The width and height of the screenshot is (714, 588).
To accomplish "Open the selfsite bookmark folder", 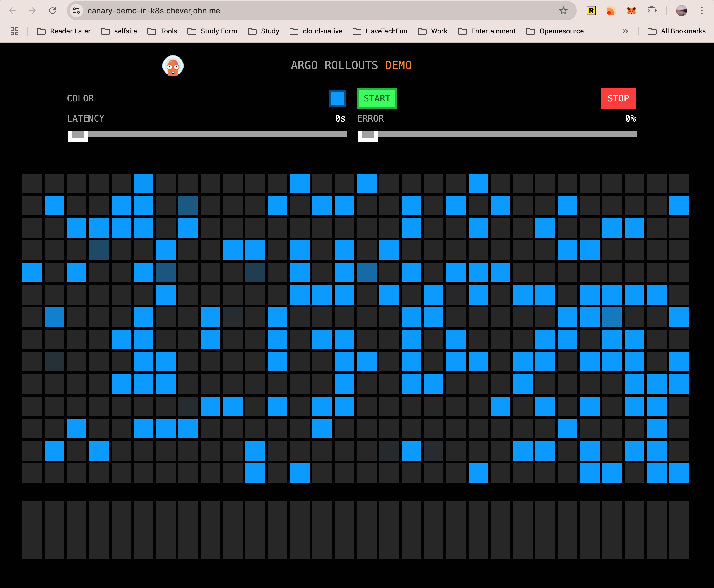I will coord(119,31).
